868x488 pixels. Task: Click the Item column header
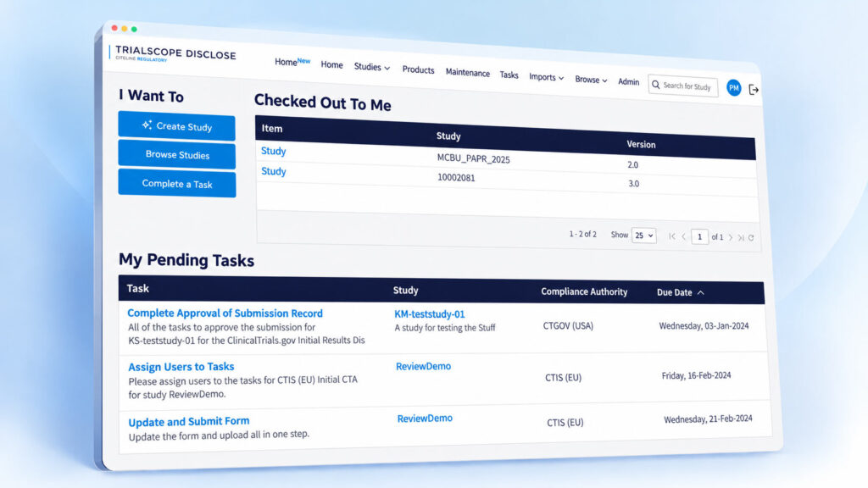pyautogui.click(x=272, y=129)
